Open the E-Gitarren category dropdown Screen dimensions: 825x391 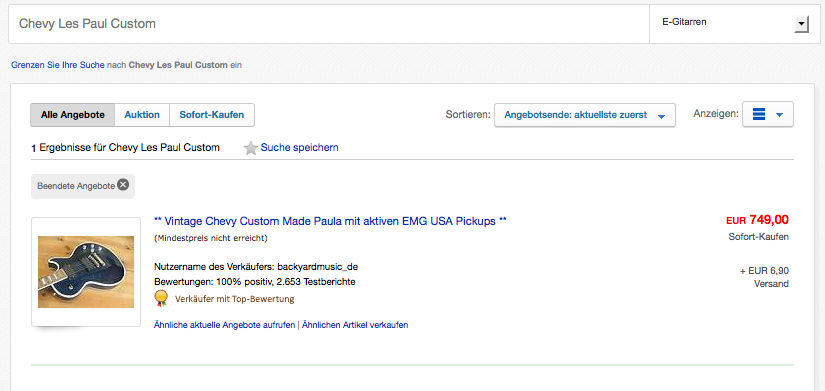735,24
